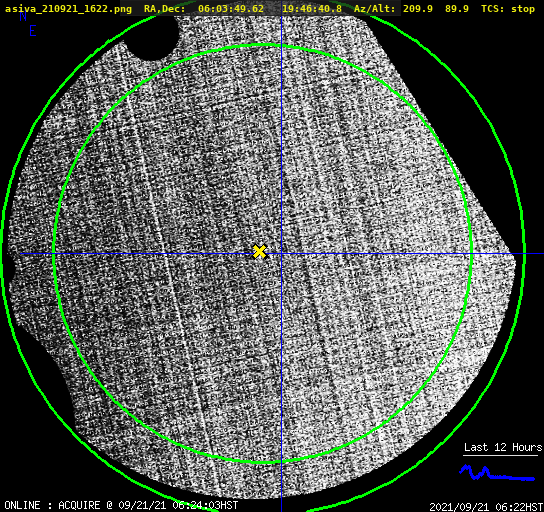544x512 pixels.
Task: Click the 2021/09/21 06:22HST timestamp
Action: pyautogui.click(x=486, y=507)
